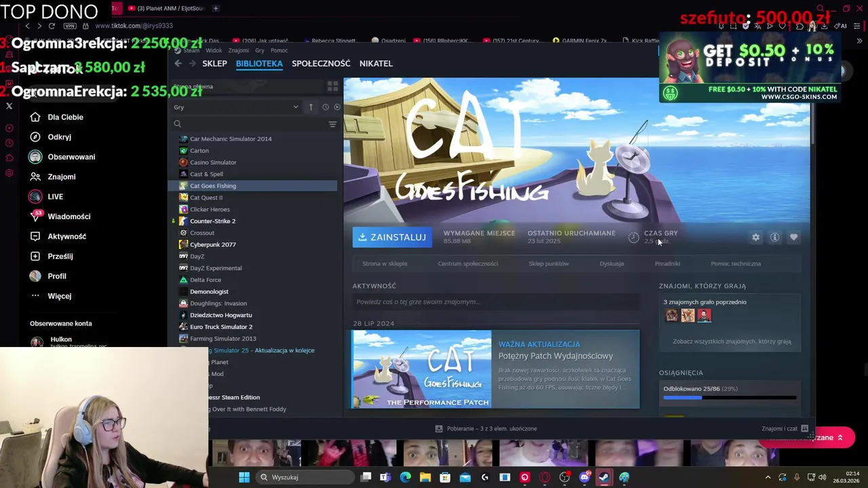Select Cat Quest II in the game list

click(x=206, y=198)
